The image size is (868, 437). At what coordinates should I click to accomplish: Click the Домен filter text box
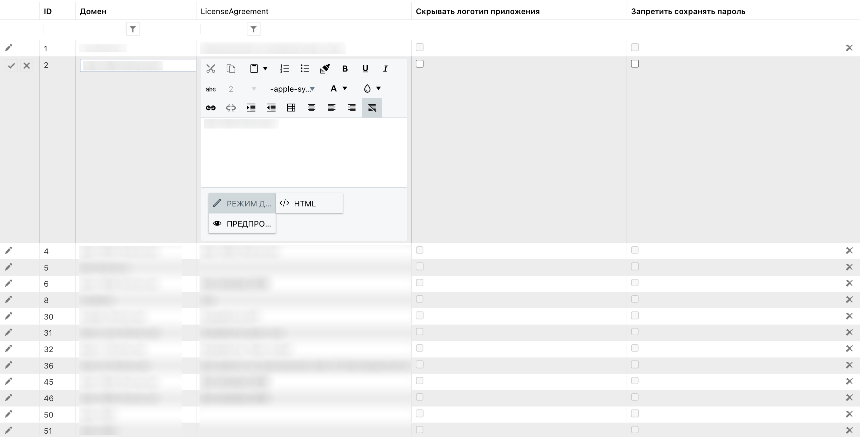coord(103,29)
